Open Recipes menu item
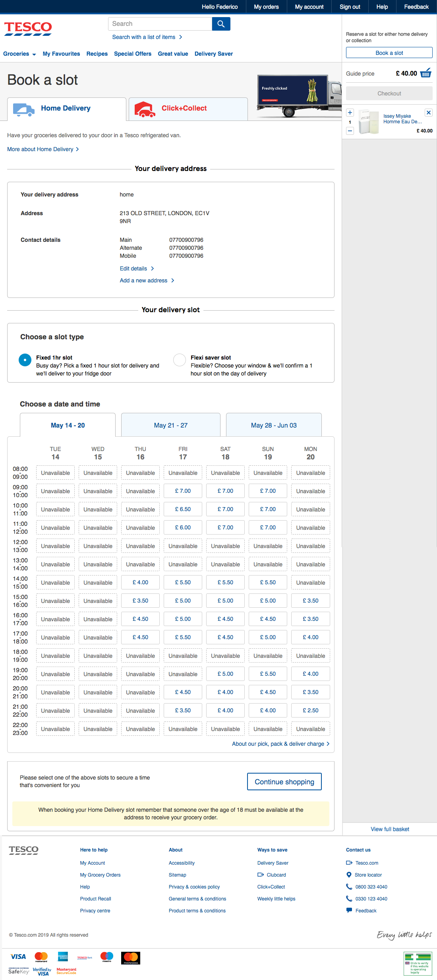 pyautogui.click(x=97, y=54)
